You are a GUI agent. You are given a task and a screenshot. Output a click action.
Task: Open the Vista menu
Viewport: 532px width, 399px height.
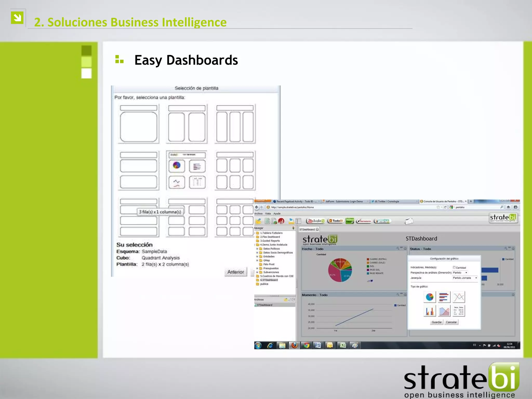coord(268,214)
